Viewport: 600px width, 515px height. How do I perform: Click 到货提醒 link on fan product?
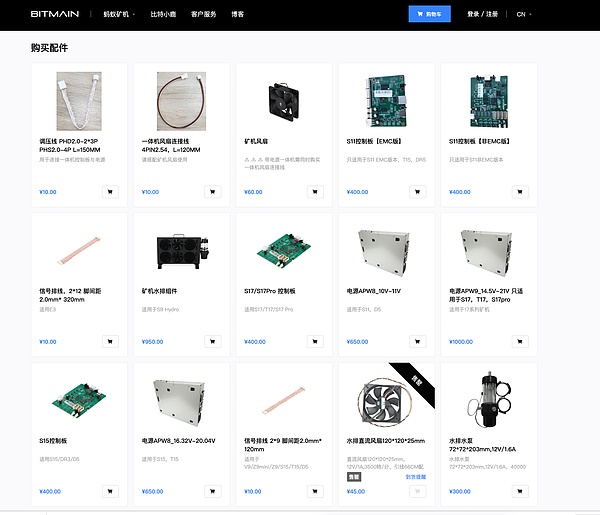[416, 477]
